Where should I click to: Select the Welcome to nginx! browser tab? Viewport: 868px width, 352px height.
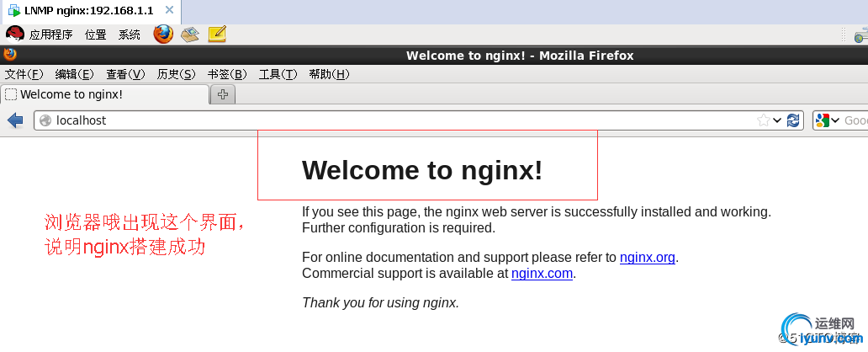105,95
